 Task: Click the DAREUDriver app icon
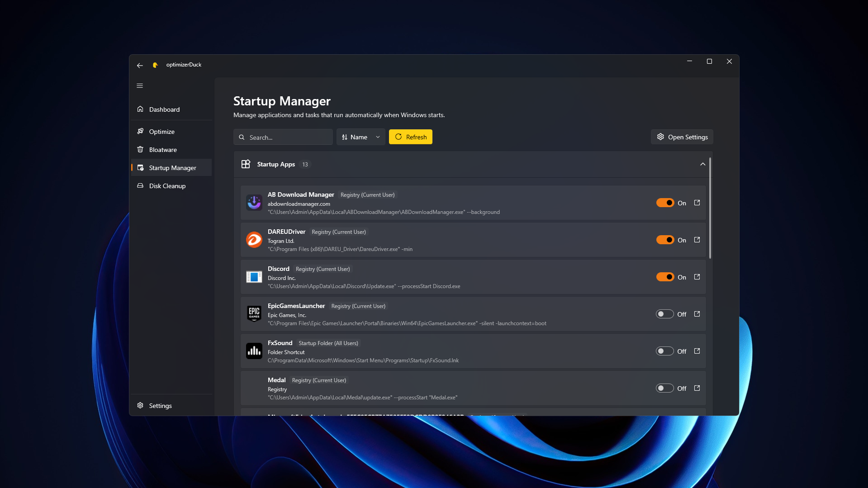point(254,240)
